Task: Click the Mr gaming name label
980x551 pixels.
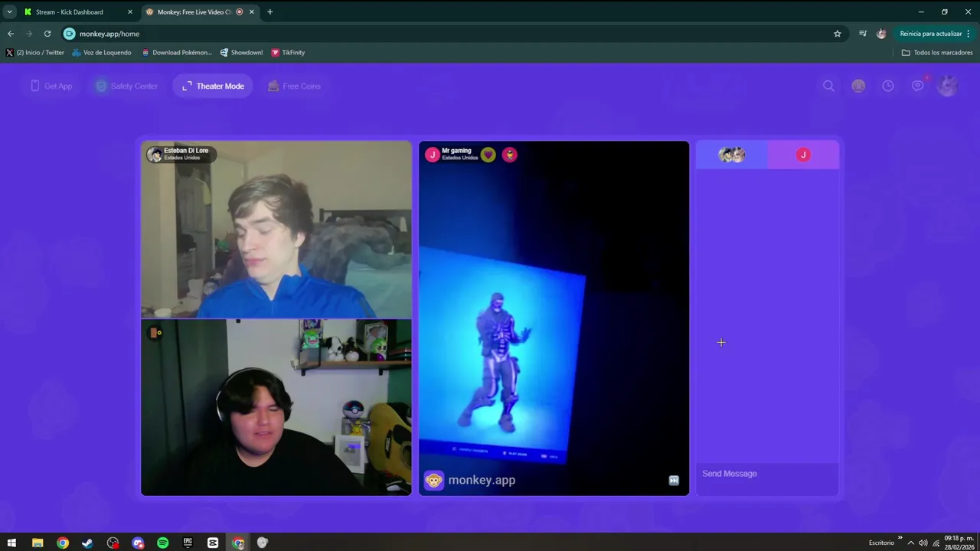Action: pyautogui.click(x=456, y=151)
